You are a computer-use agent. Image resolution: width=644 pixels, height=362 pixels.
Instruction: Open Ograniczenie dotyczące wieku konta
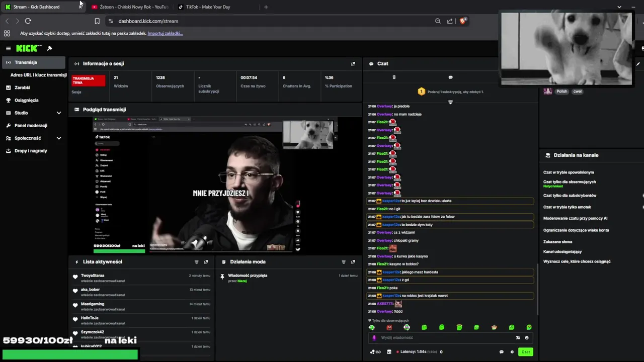[x=576, y=230]
